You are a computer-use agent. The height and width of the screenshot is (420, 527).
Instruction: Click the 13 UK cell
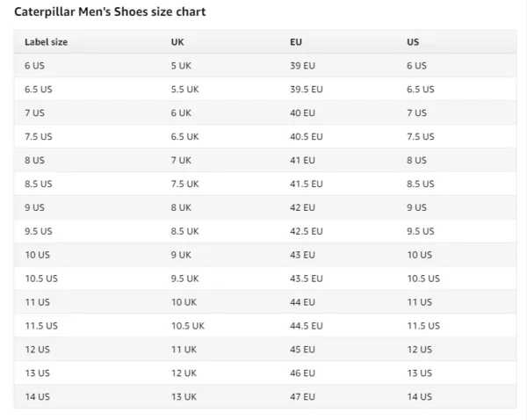(x=184, y=397)
